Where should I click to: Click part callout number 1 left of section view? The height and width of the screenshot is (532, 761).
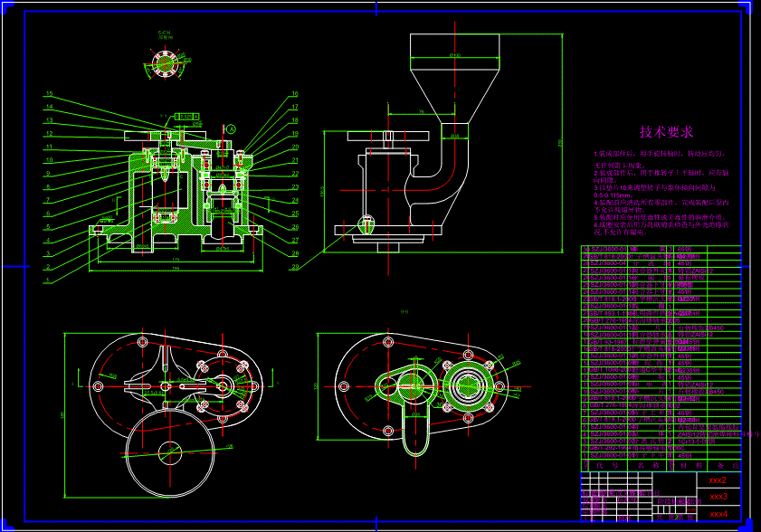tap(48, 280)
